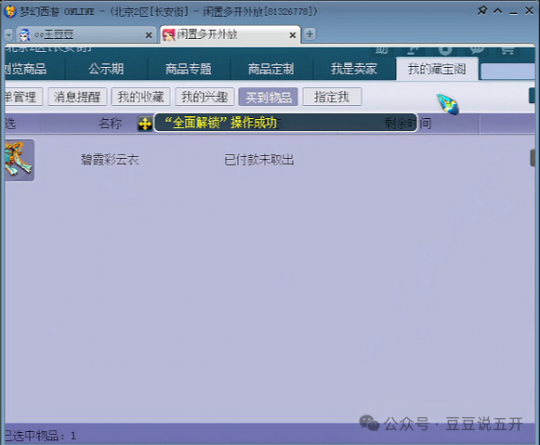Click the 梦幻西游 app logo icon

[x=10, y=11]
